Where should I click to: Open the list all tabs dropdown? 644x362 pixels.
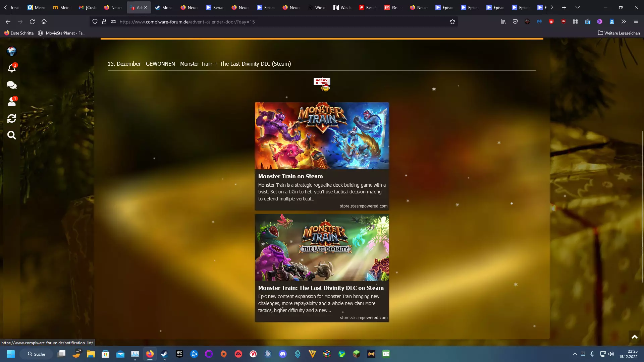pos(578,7)
